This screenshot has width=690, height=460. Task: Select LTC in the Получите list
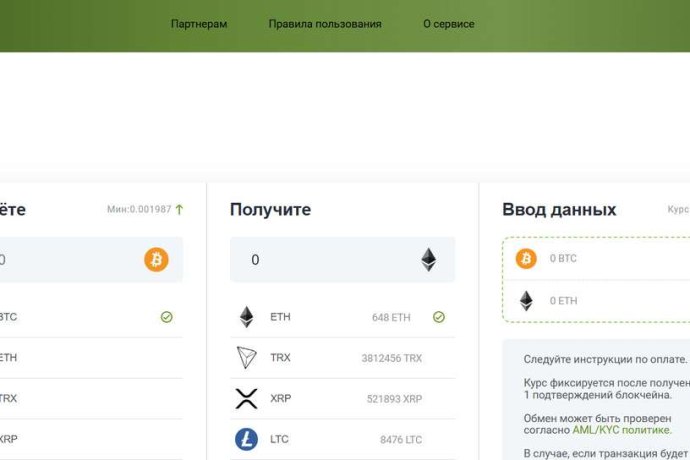pyautogui.click(x=342, y=439)
